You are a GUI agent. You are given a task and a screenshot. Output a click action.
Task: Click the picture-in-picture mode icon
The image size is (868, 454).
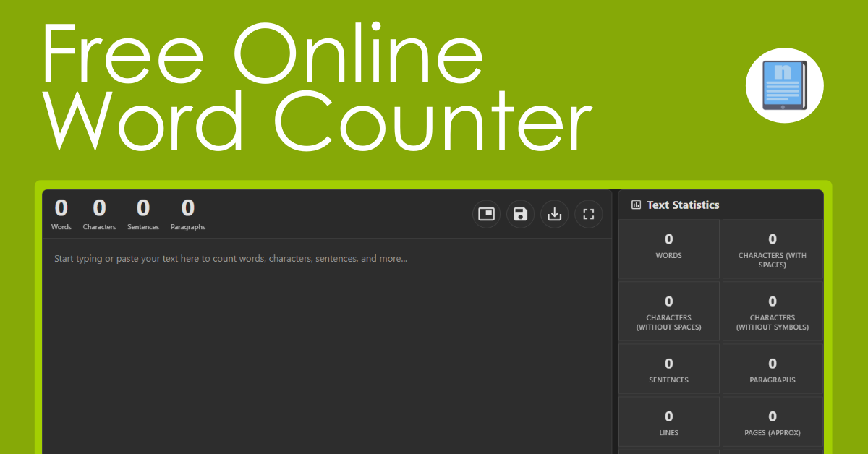tap(486, 214)
